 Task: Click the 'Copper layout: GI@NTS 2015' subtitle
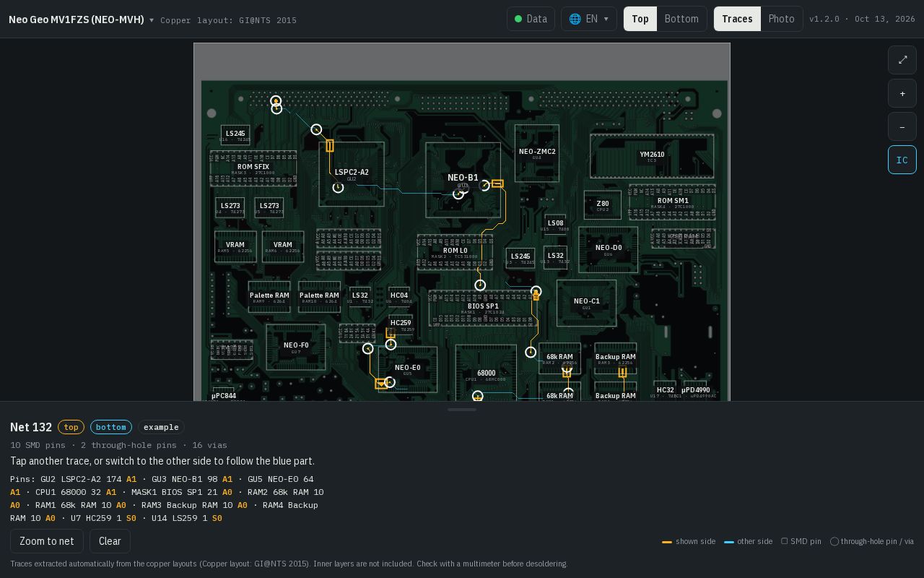pos(229,20)
